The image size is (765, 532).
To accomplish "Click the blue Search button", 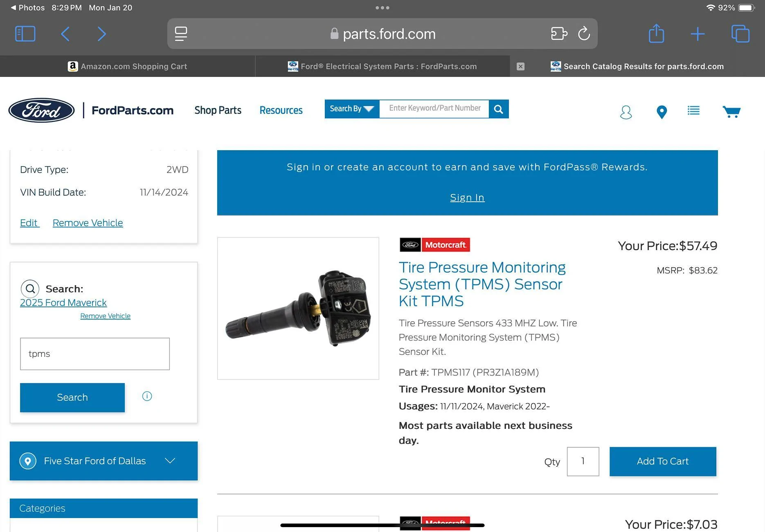I will coord(72,397).
